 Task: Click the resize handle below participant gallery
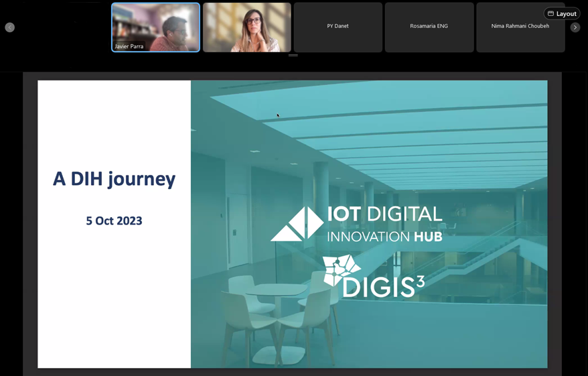[x=293, y=55]
